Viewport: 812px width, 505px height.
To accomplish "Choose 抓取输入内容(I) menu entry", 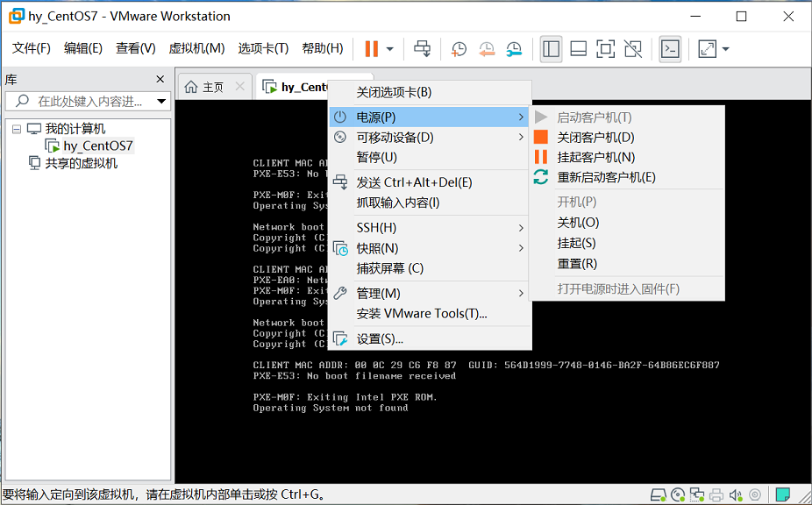I will pyautogui.click(x=430, y=203).
